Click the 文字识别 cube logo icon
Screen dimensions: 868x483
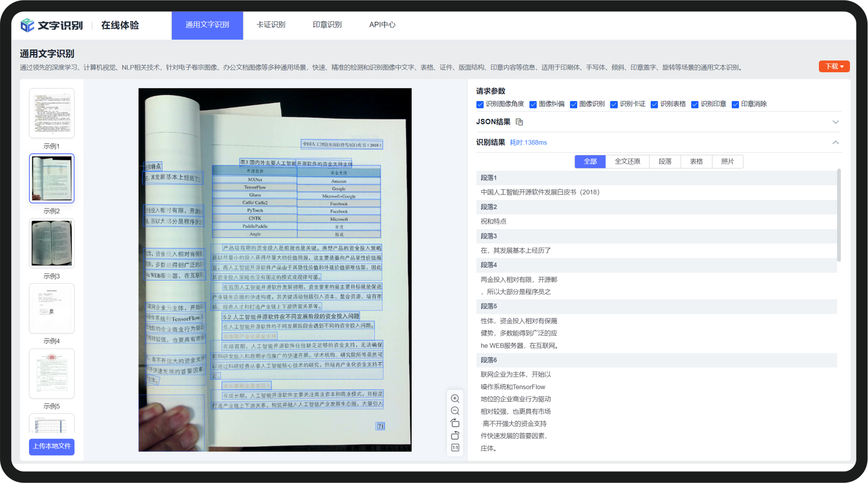point(27,25)
